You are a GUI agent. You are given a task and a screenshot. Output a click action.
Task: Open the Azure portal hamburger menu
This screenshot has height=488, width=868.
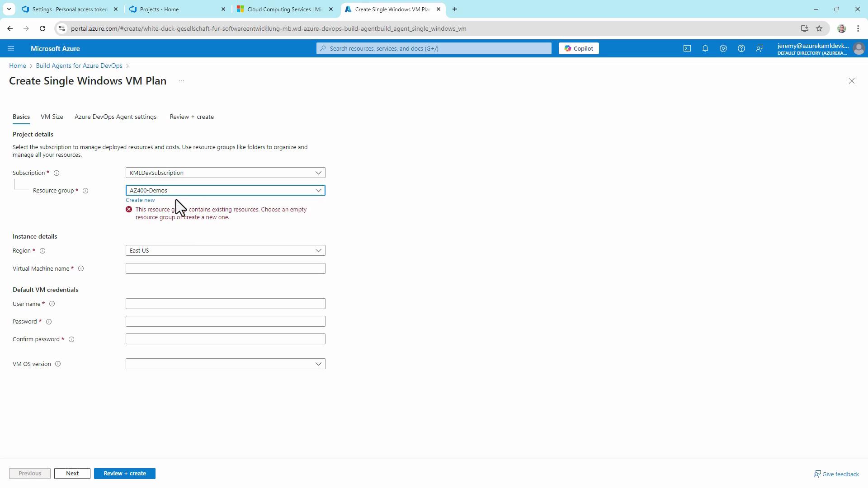[11, 48]
